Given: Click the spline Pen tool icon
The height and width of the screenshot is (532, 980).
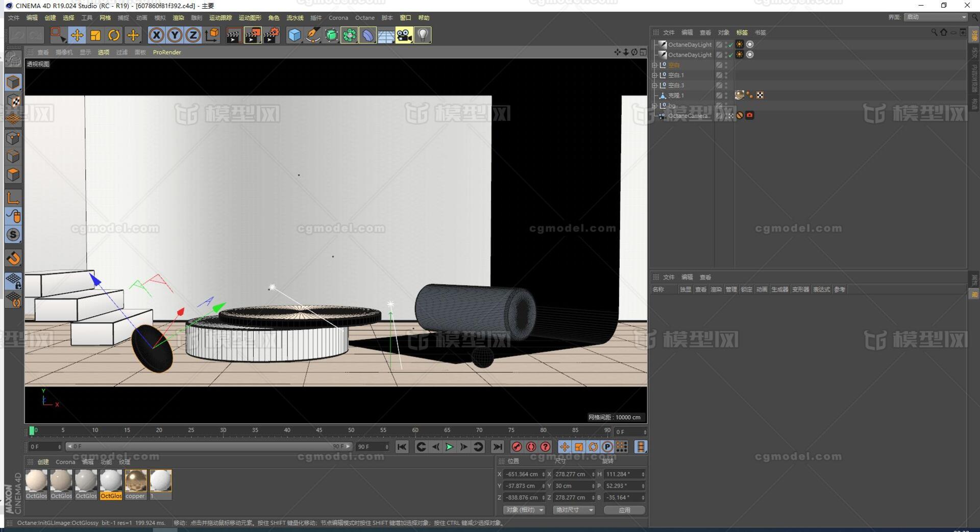Looking at the screenshot, I should point(313,35).
